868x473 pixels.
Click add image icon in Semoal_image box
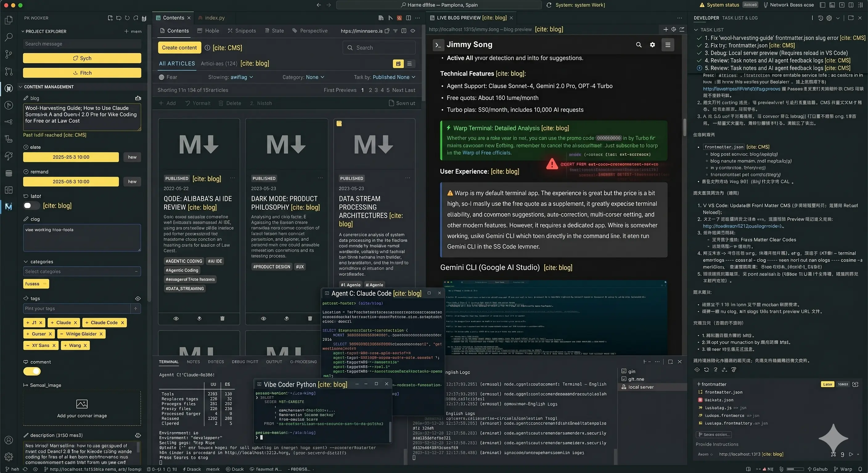(82, 404)
